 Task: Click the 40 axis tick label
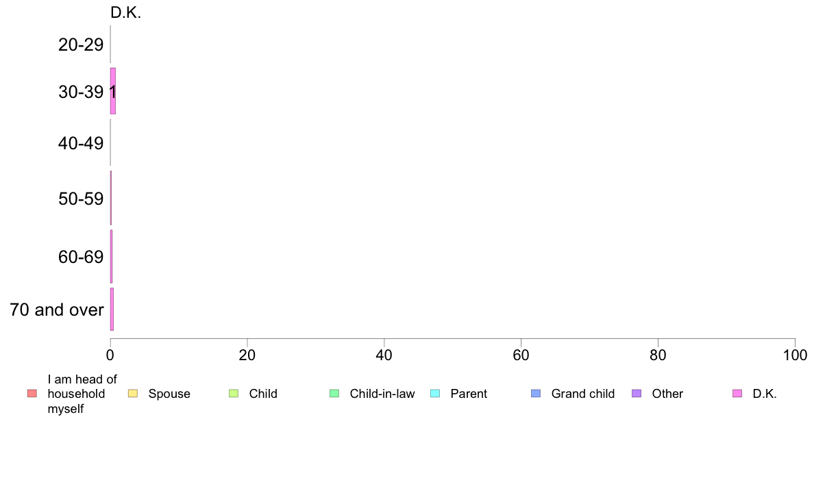[x=384, y=355]
